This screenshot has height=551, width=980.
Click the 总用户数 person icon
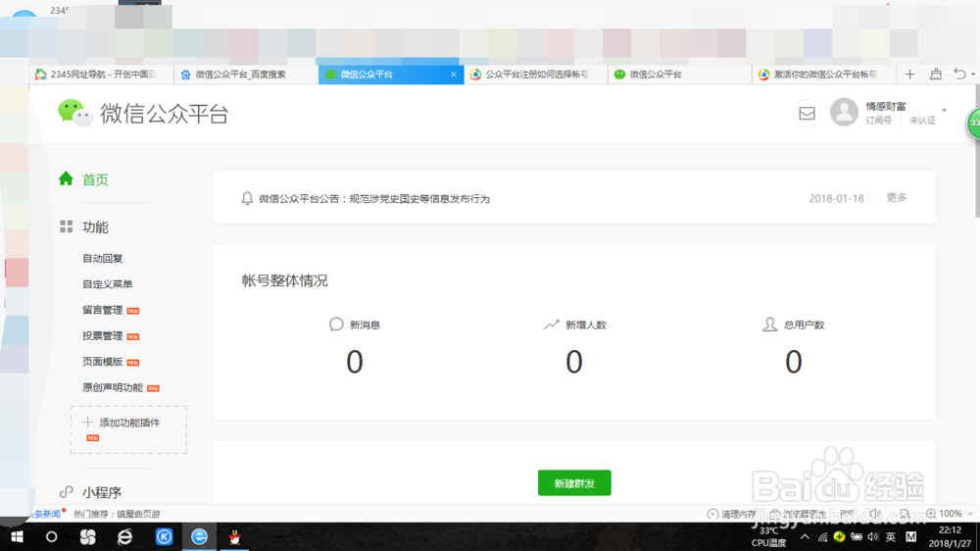[770, 324]
